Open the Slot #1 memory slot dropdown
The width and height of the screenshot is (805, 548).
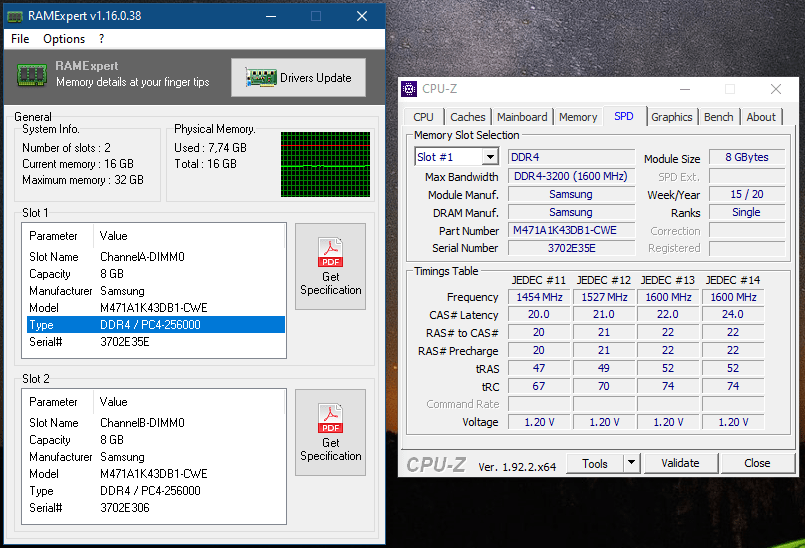[x=456, y=157]
